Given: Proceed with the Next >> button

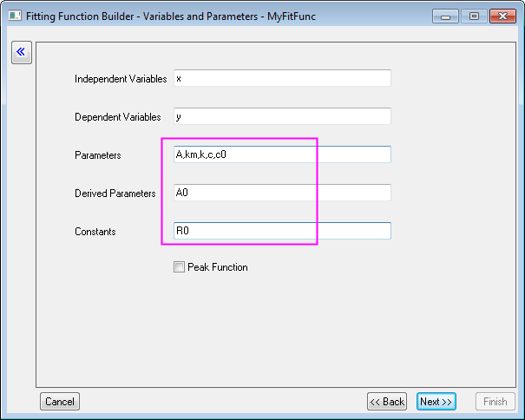Looking at the screenshot, I should pyautogui.click(x=436, y=401).
